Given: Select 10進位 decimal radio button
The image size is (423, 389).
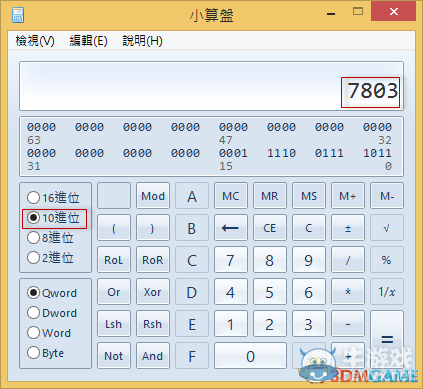Looking at the screenshot, I should coord(53,218).
